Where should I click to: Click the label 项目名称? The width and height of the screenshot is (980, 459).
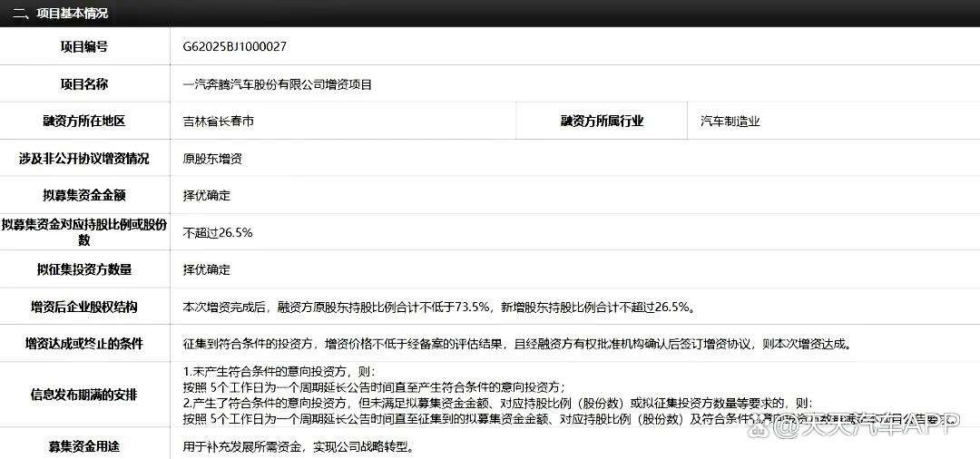pyautogui.click(x=84, y=83)
